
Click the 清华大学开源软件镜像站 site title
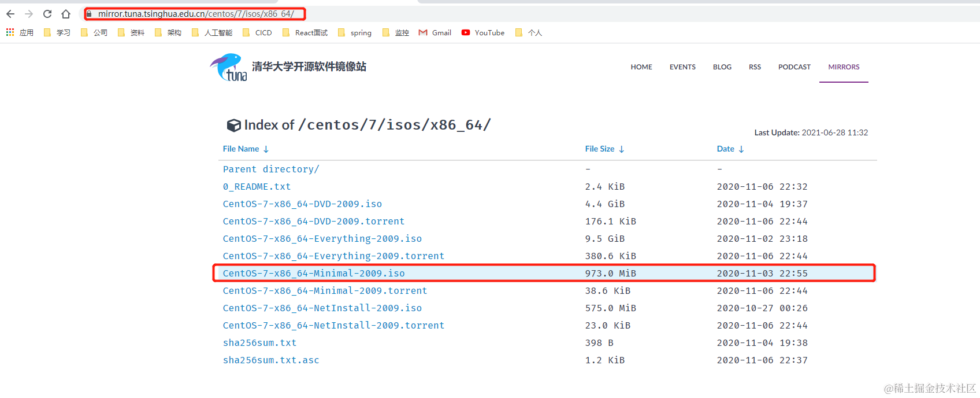click(309, 67)
